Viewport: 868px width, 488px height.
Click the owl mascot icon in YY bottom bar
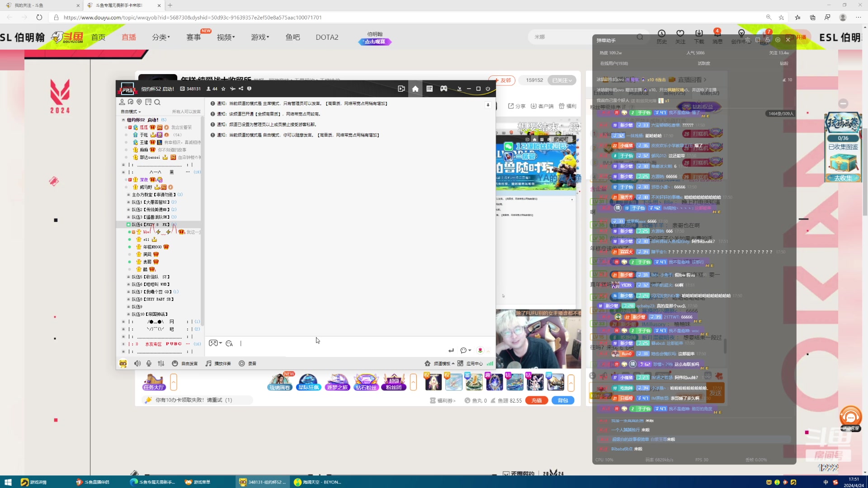click(123, 363)
